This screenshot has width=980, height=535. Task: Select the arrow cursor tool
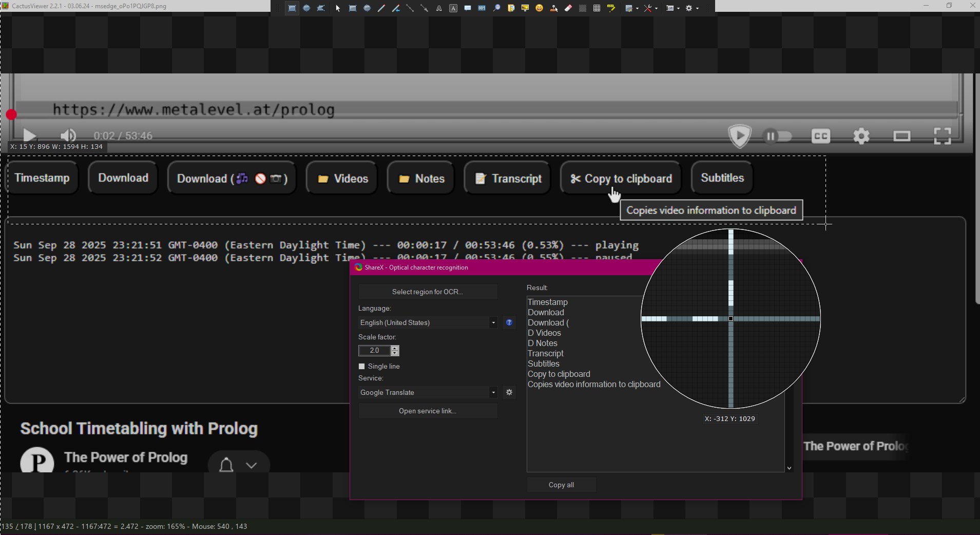[338, 8]
